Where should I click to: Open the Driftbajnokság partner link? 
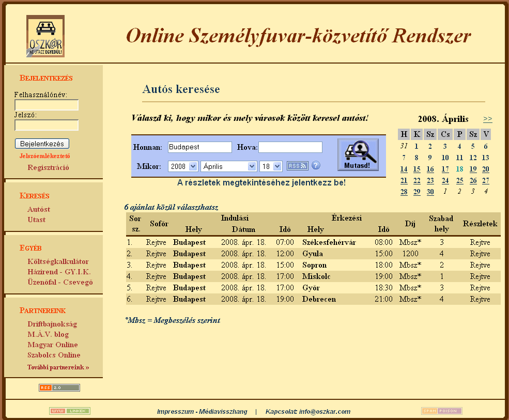(52, 324)
